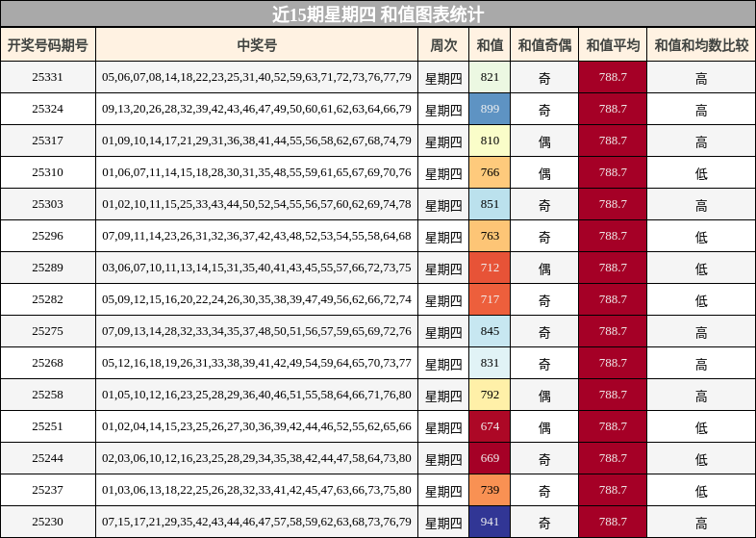Click the sum value cell 821
Viewport: 756px width, 538px height.
490,77
